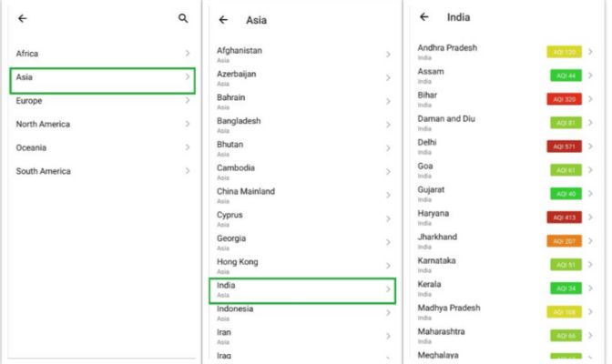Open China Mainland from the list
Image resolution: width=612 pixels, height=364 pixels.
[x=302, y=196]
